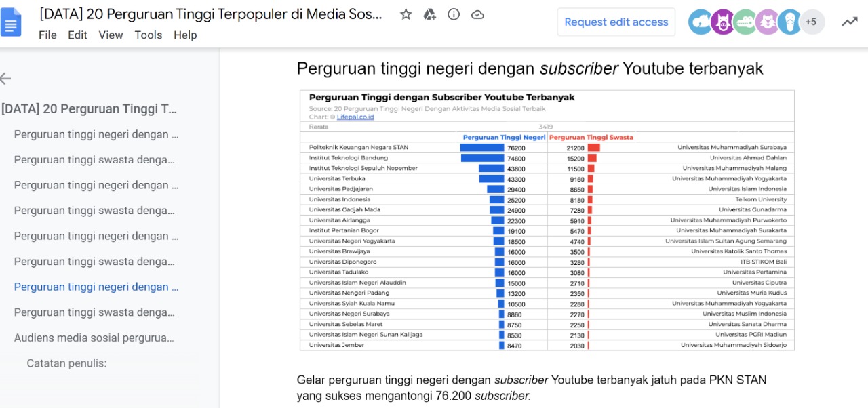Click the blue penguin anonymous viewer avatar

(x=789, y=22)
